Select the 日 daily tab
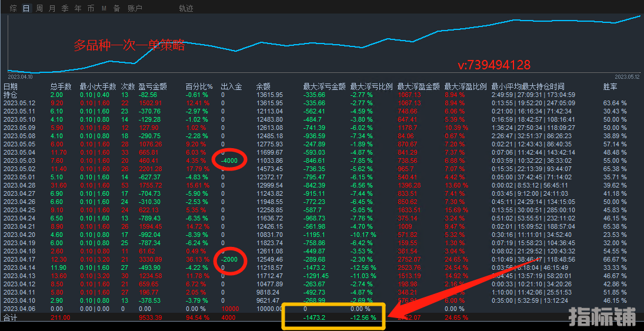Viewport: 644px width, 331px height. click(26, 8)
